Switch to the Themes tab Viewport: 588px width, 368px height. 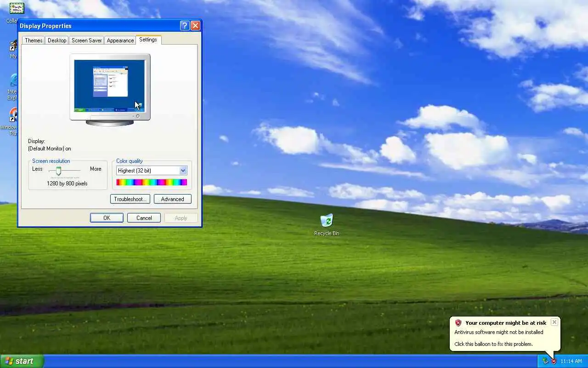(x=34, y=40)
